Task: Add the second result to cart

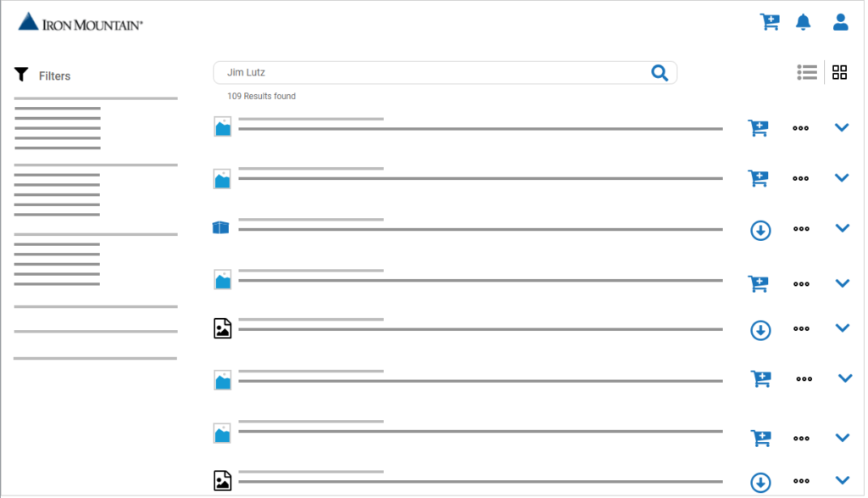Action: click(758, 179)
